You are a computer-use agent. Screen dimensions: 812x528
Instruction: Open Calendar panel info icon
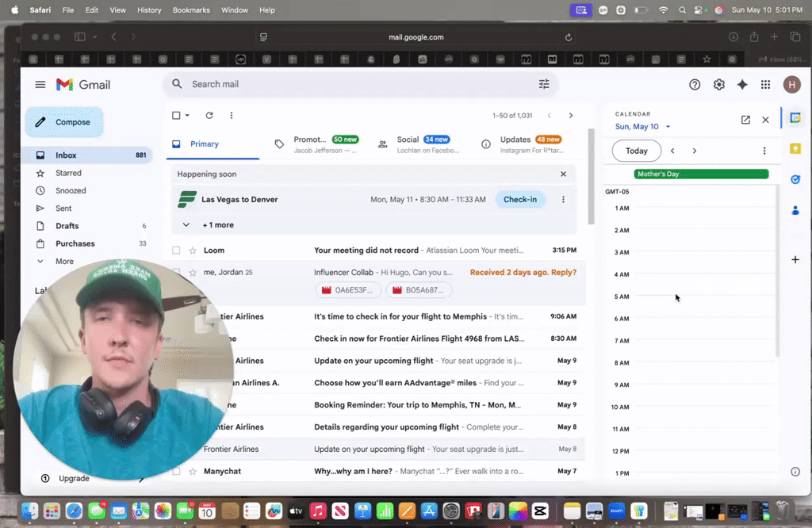coord(795,472)
